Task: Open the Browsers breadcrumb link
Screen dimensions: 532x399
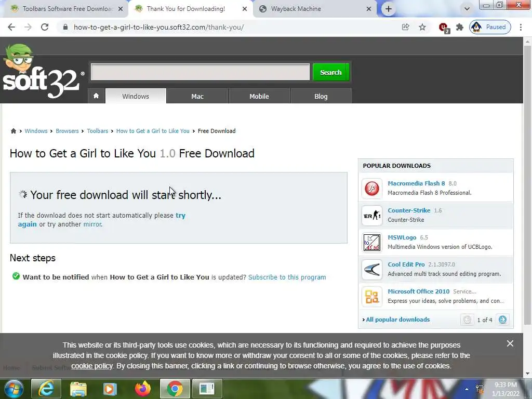Action: point(67,131)
